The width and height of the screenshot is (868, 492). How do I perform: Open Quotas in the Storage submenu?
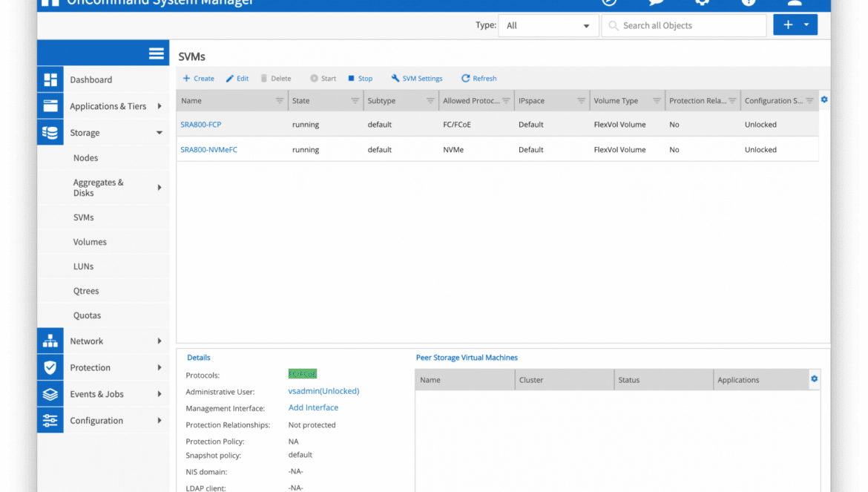88,315
